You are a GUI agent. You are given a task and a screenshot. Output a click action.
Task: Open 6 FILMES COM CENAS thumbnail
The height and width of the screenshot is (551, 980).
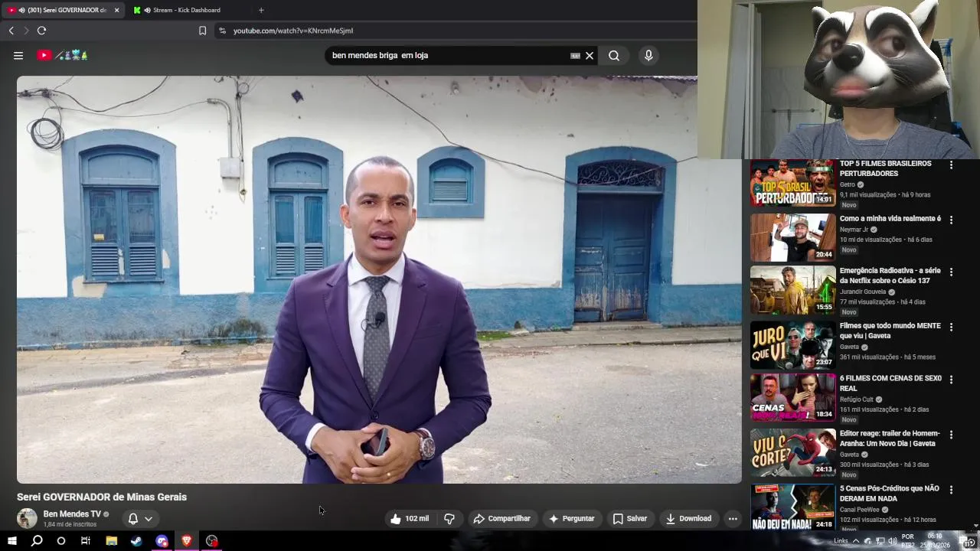(792, 397)
